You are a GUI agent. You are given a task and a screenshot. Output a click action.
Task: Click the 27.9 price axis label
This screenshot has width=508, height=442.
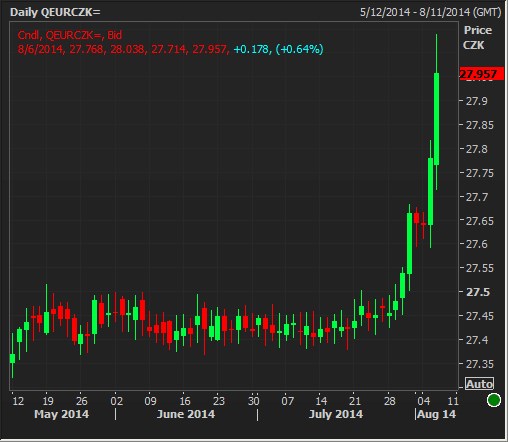[477, 101]
